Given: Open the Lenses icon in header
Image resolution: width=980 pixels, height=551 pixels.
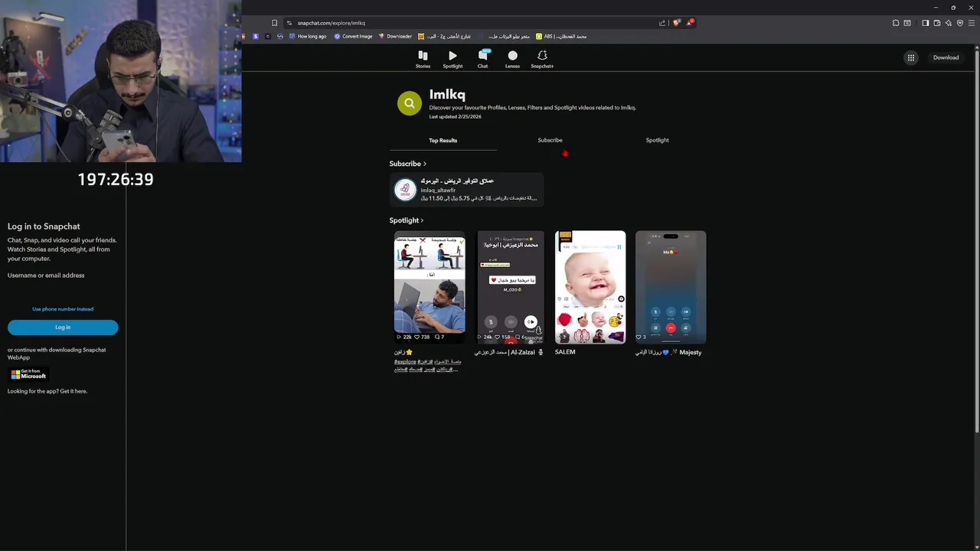Looking at the screenshot, I should click(x=512, y=56).
